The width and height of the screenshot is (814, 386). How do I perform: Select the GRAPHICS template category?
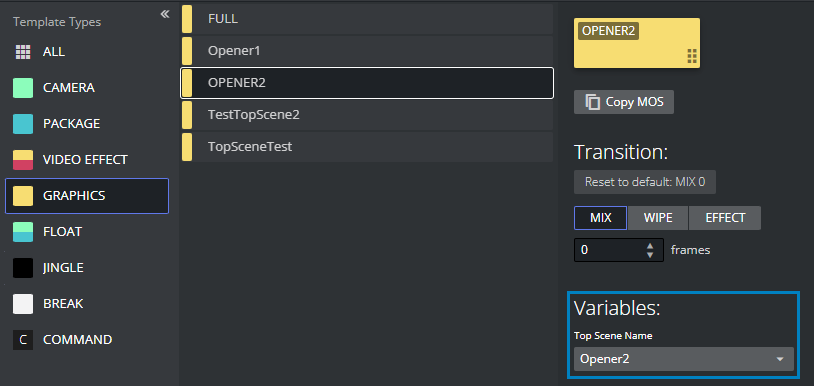tap(87, 196)
